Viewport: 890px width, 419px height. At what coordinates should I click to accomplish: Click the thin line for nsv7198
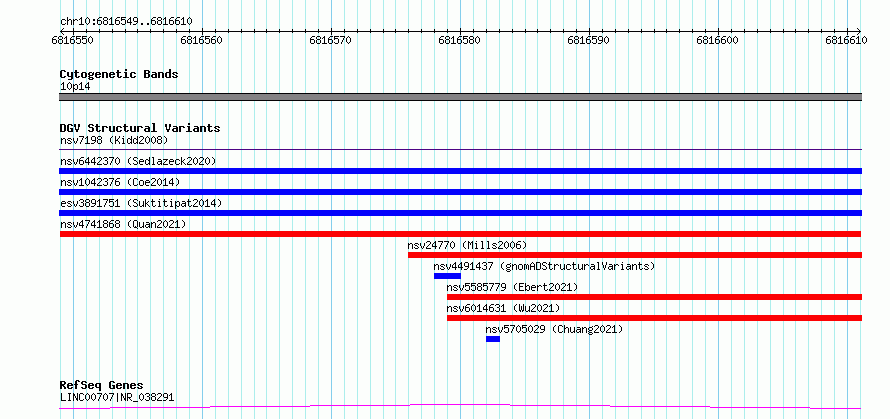point(460,150)
